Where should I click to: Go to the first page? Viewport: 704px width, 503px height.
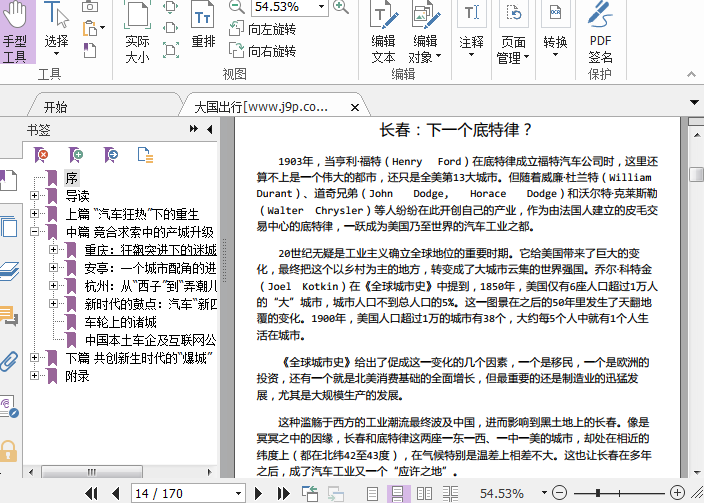pyautogui.click(x=92, y=494)
